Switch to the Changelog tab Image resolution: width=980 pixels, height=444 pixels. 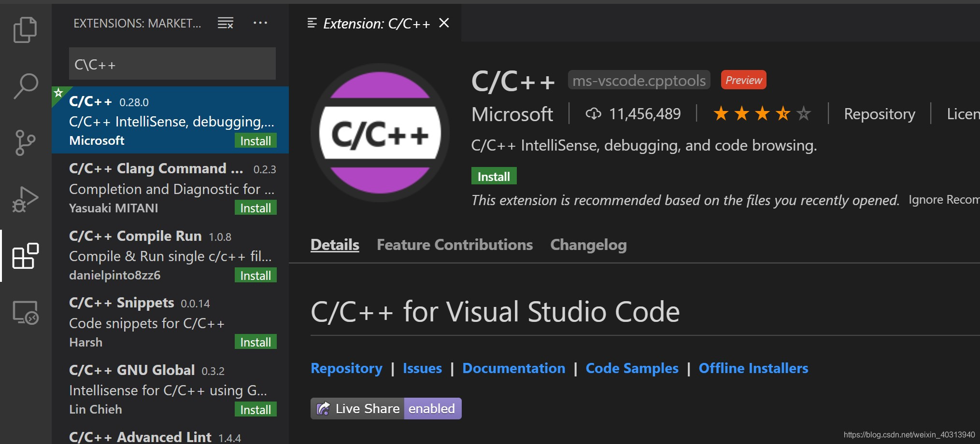[x=588, y=245]
